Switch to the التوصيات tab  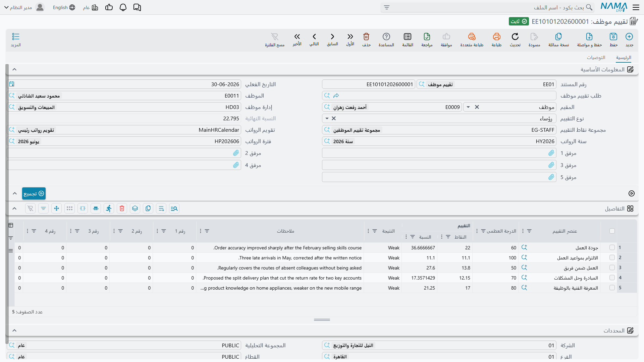[596, 57]
